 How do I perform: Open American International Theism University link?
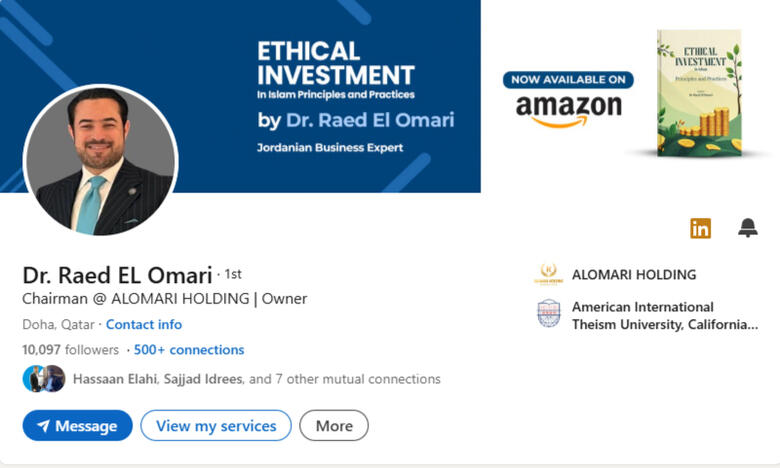664,316
